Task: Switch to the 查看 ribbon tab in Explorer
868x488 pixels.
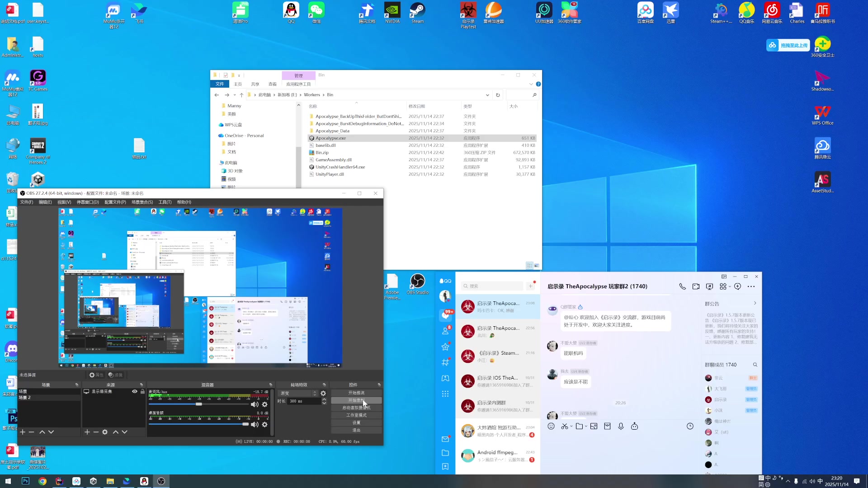Action: (x=272, y=84)
